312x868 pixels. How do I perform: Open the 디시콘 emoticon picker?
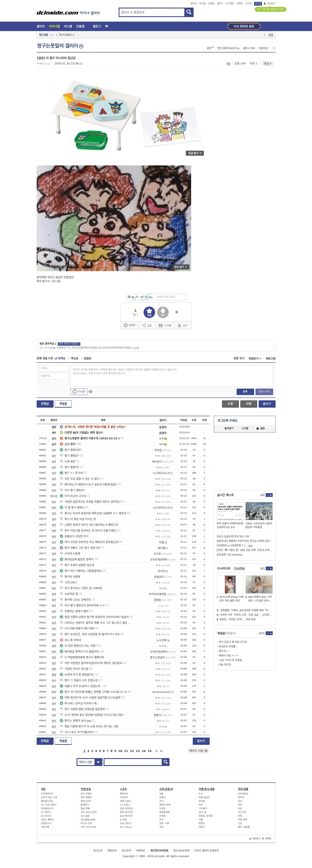[79, 392]
